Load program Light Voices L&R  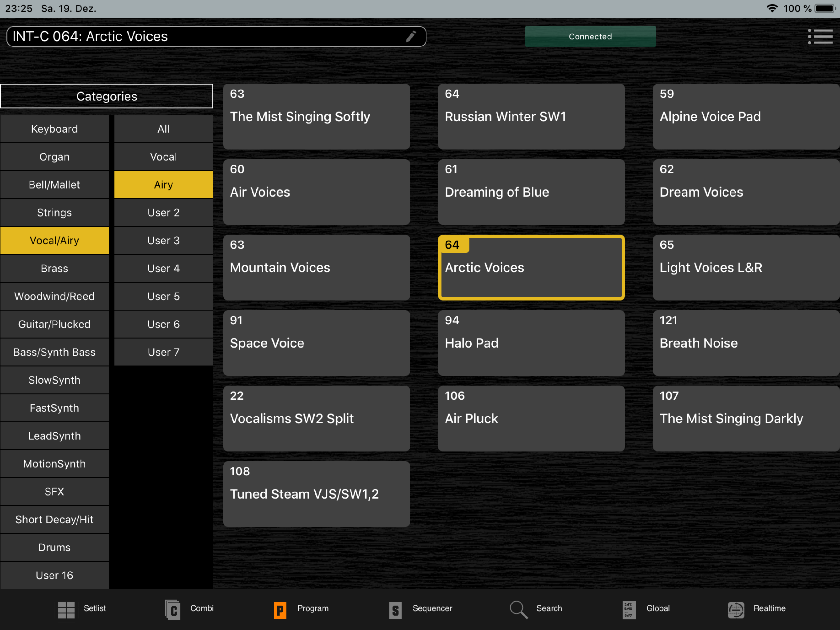(746, 268)
